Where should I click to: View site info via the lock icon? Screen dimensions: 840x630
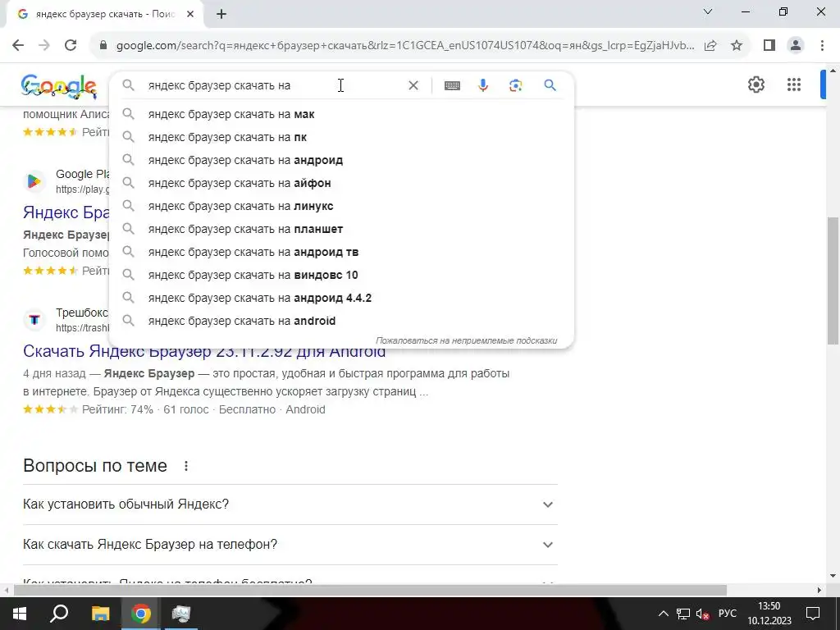(103, 46)
